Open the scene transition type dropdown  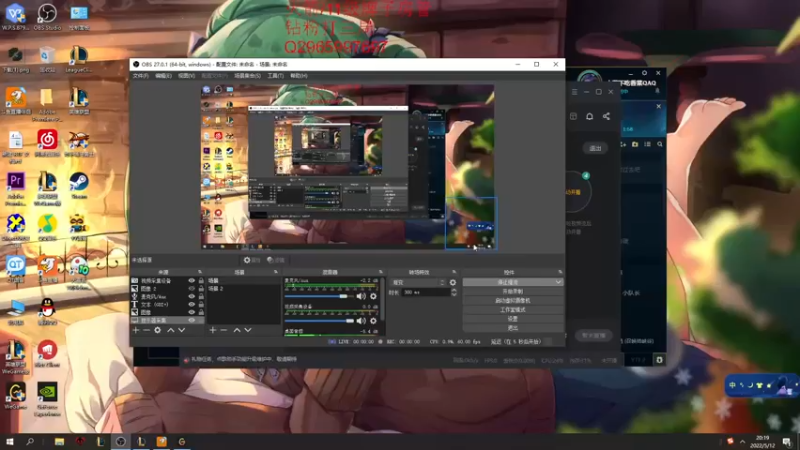(418, 282)
